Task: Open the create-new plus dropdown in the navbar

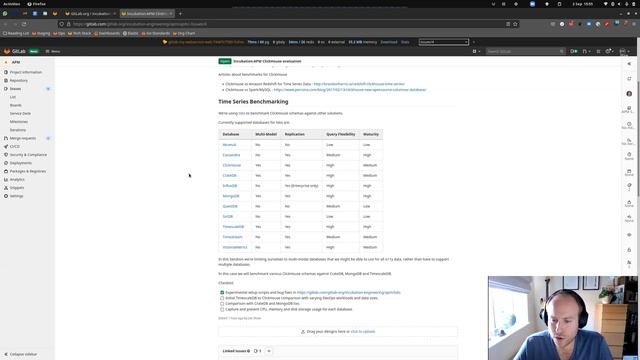Action: coord(476,51)
